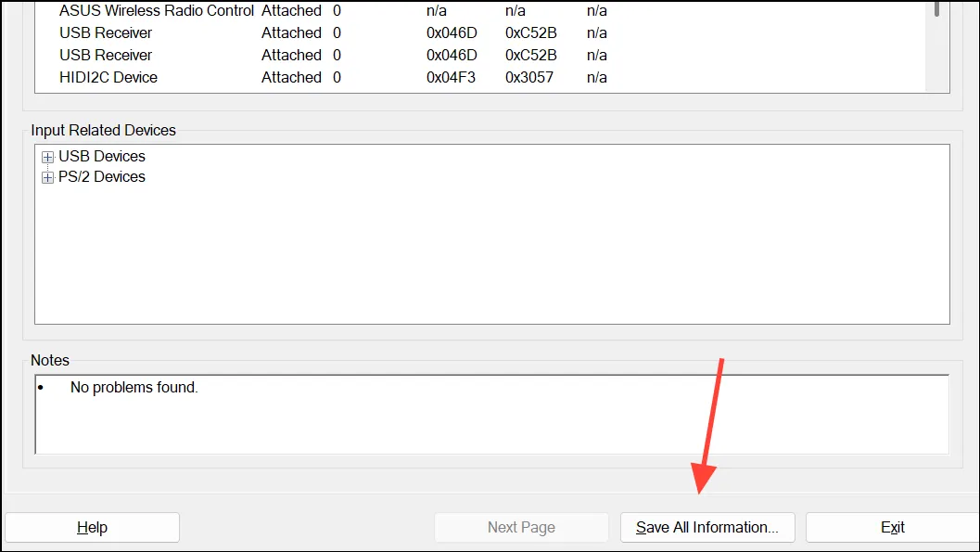Expand the USB Devices node with plus icon
The width and height of the screenshot is (980, 552).
[x=47, y=157]
